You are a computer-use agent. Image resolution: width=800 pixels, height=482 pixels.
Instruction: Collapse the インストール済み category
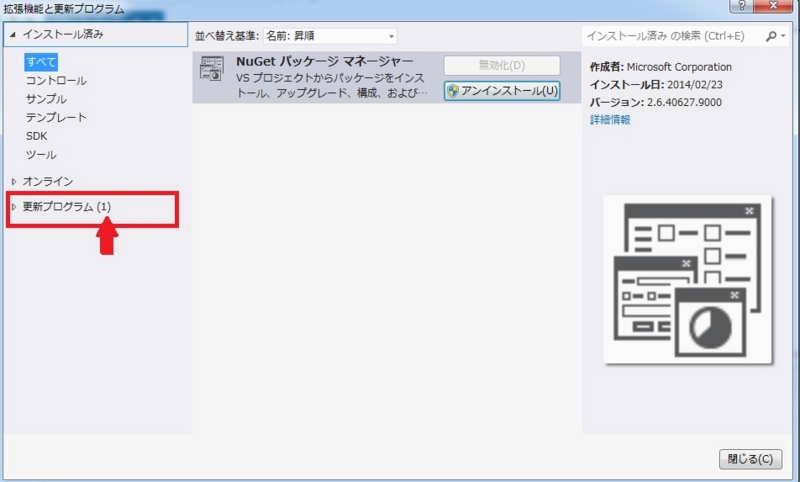tap(13, 35)
